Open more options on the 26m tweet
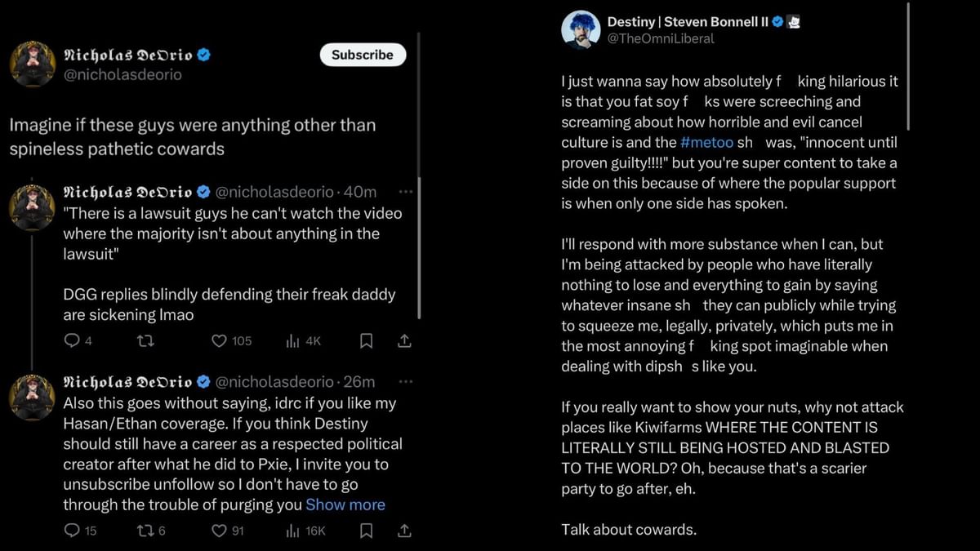This screenshot has height=551, width=980. click(x=406, y=380)
